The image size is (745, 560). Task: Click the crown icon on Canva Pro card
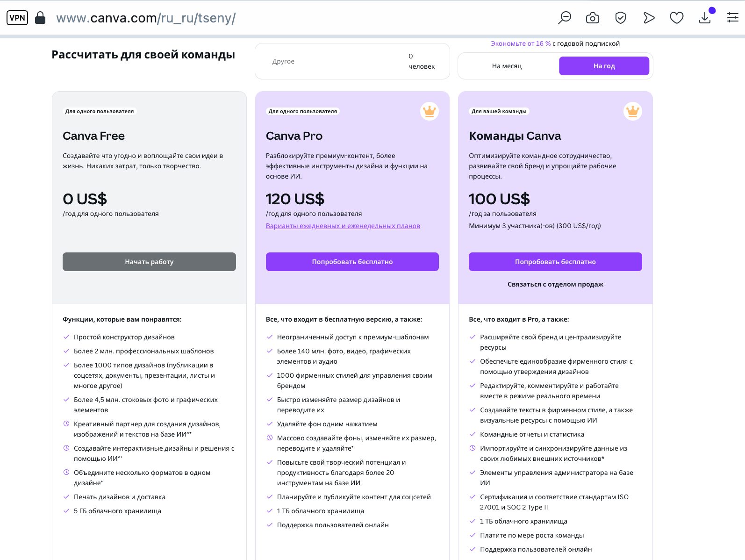429,111
